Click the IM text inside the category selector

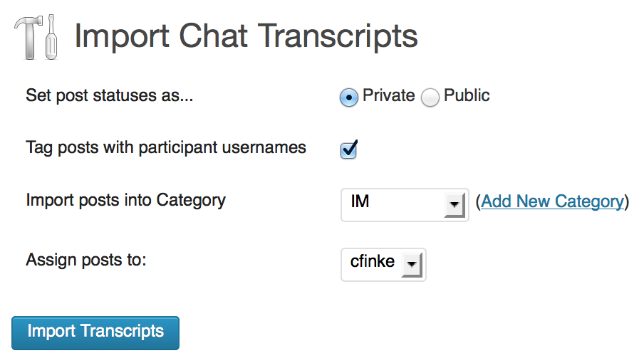point(360,201)
